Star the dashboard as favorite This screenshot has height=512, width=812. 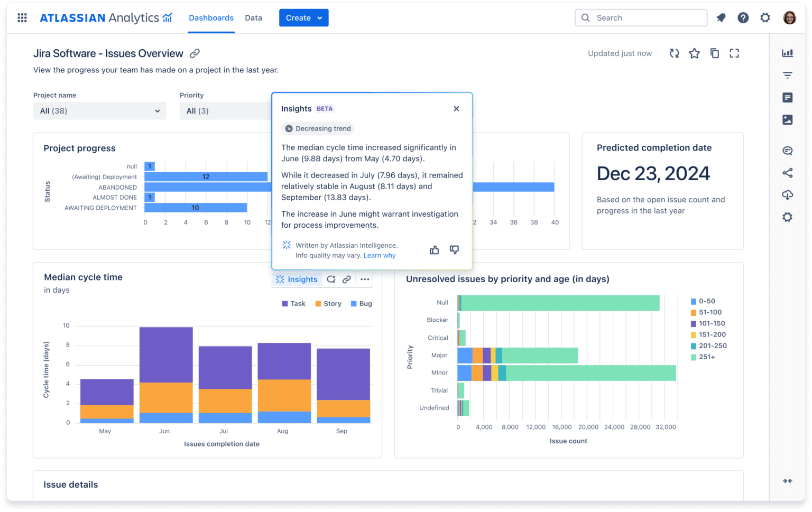(695, 53)
